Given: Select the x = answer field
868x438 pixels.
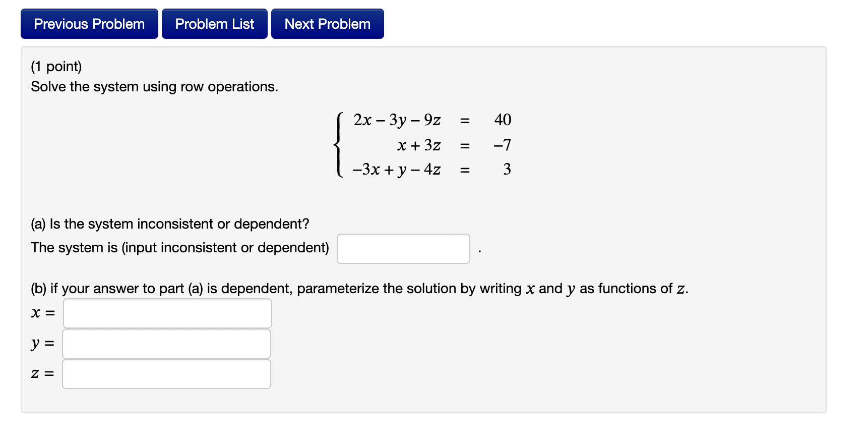Looking at the screenshot, I should point(167,313).
